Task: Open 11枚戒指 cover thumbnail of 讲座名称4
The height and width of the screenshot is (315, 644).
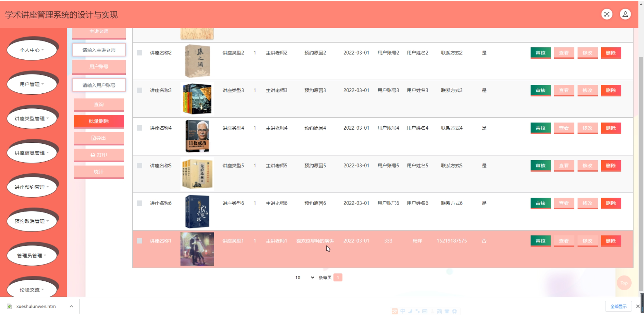Action: point(197,136)
